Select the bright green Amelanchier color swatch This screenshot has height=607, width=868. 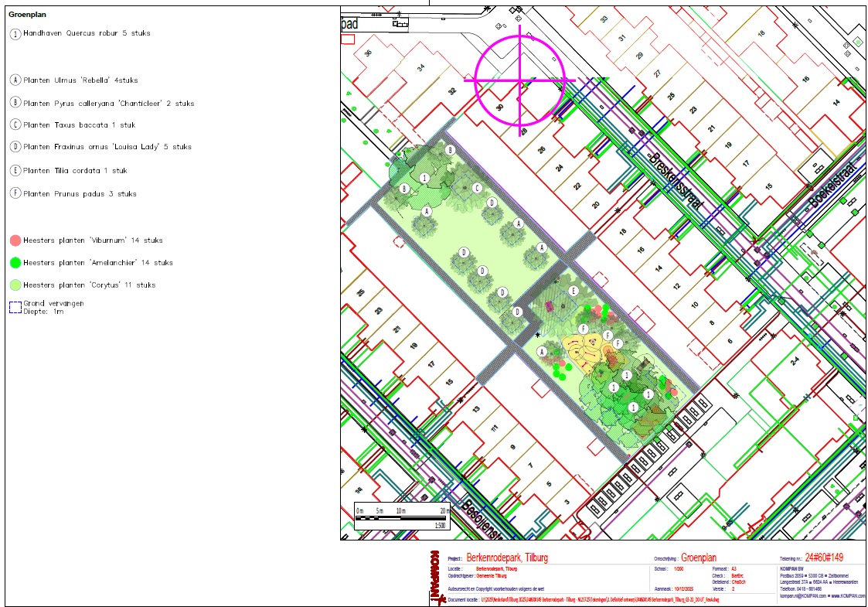pos(15,263)
